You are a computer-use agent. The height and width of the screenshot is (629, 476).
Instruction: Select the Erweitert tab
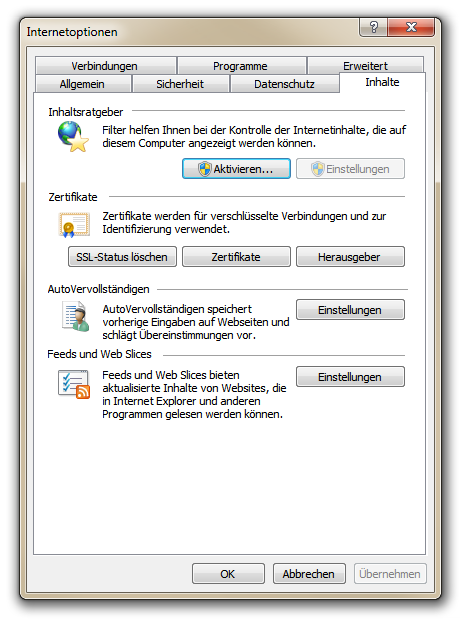click(365, 66)
